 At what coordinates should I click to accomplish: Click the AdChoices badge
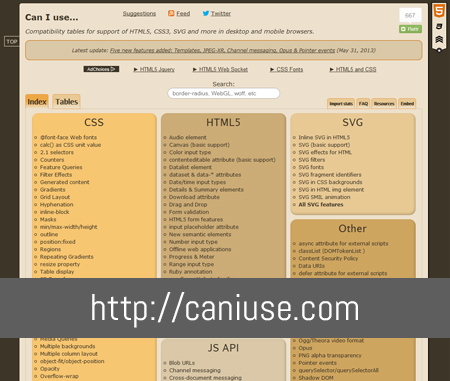tap(101, 69)
